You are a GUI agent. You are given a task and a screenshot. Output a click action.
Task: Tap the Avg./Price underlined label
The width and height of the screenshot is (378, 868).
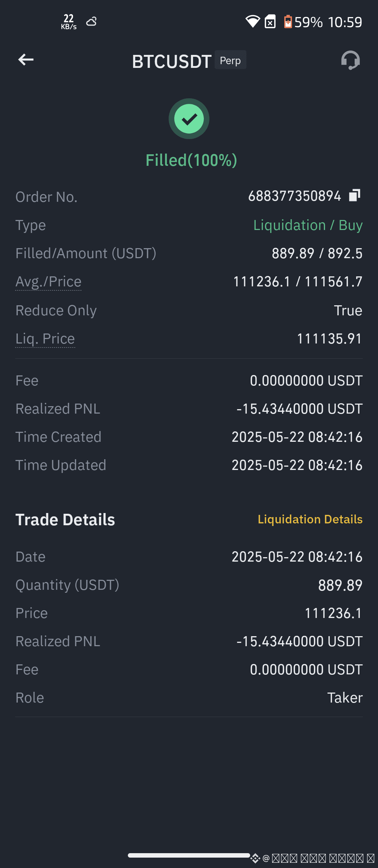pyautogui.click(x=48, y=282)
